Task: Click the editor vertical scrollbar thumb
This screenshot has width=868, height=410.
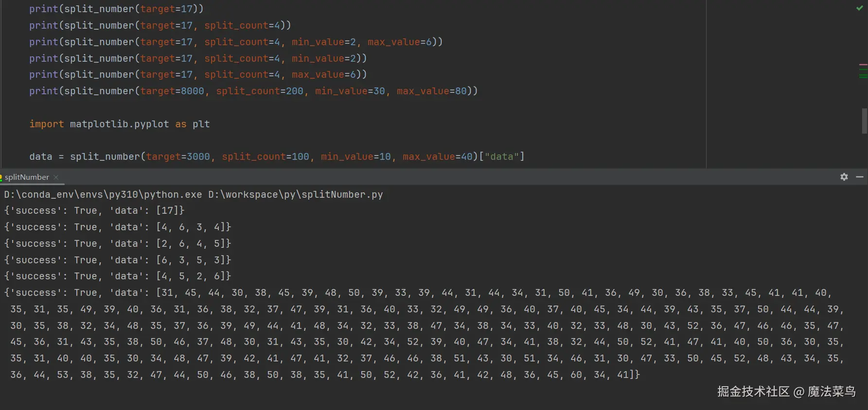Action: 864,121
